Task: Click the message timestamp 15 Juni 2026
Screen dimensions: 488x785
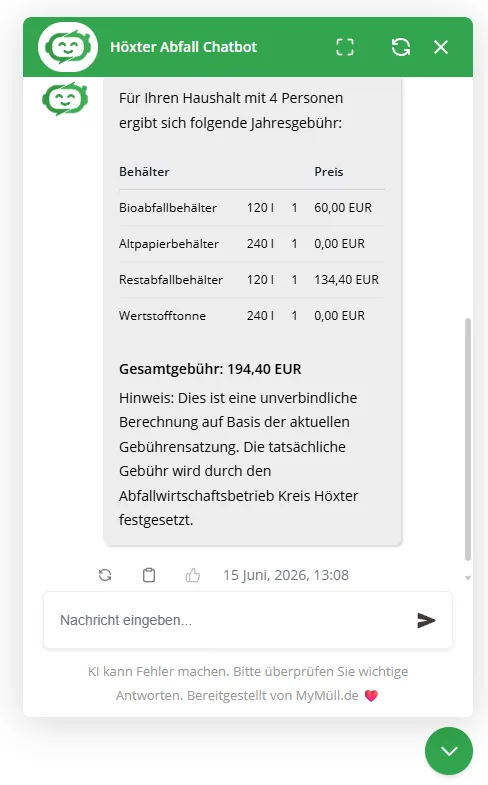Action: (286, 575)
